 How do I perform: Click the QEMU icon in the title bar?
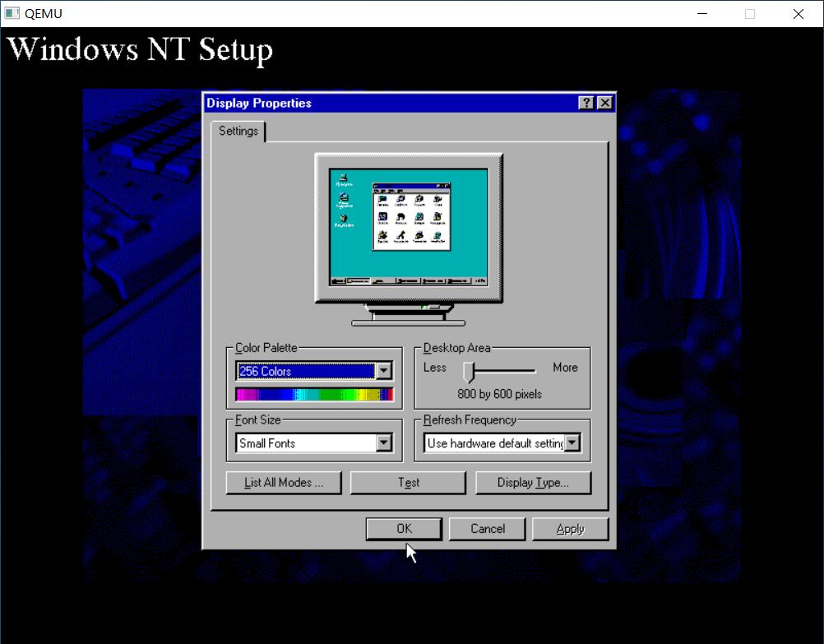[x=12, y=13]
